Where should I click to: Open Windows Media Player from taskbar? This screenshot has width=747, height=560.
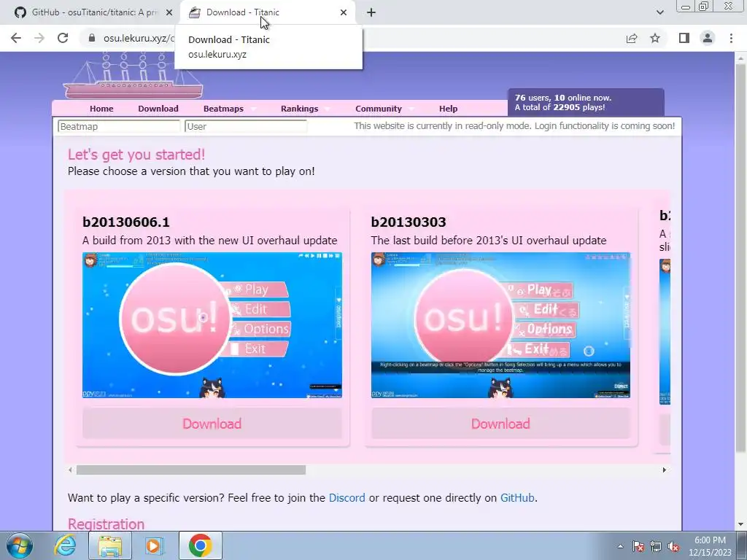click(x=154, y=545)
